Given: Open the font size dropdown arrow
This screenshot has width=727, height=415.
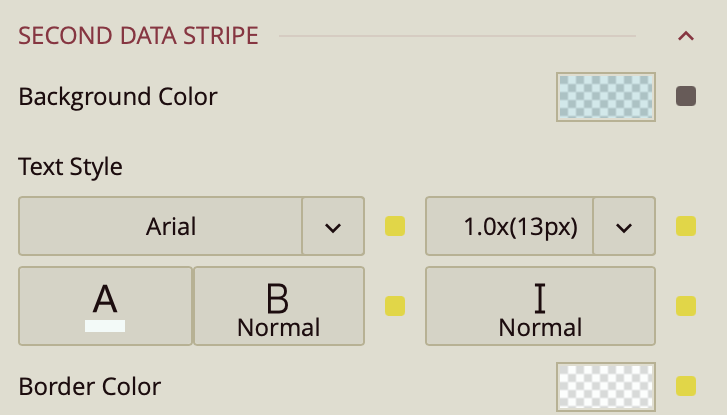Looking at the screenshot, I should coord(624,226).
